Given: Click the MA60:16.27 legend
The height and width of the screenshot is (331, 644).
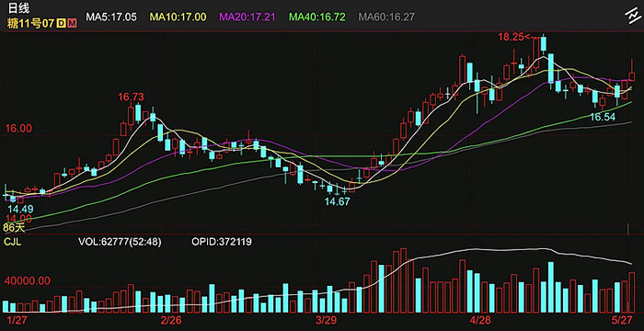Looking at the screenshot, I should (387, 17).
